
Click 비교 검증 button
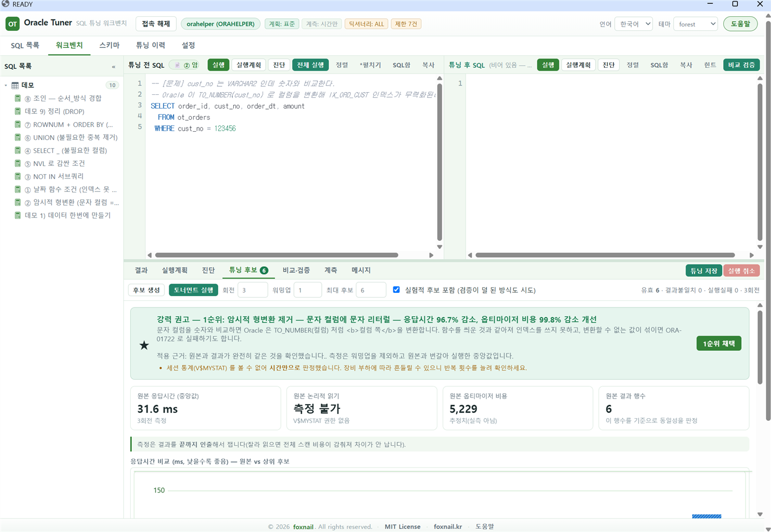click(741, 65)
